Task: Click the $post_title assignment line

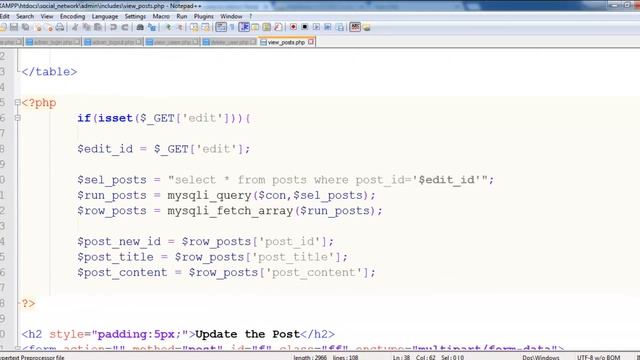Action: [212, 257]
